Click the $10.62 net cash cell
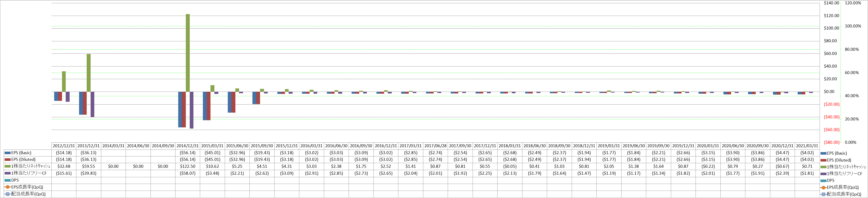The height and width of the screenshot is (198, 868). pyautogui.click(x=212, y=166)
